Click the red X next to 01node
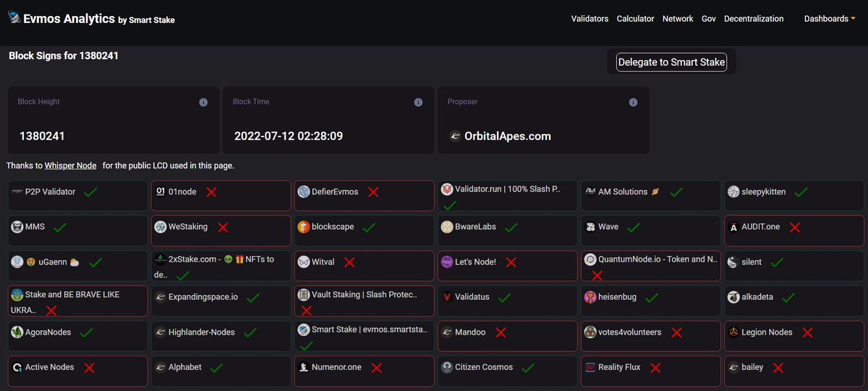Viewport: 868px width, 391px height. pyautogui.click(x=211, y=192)
